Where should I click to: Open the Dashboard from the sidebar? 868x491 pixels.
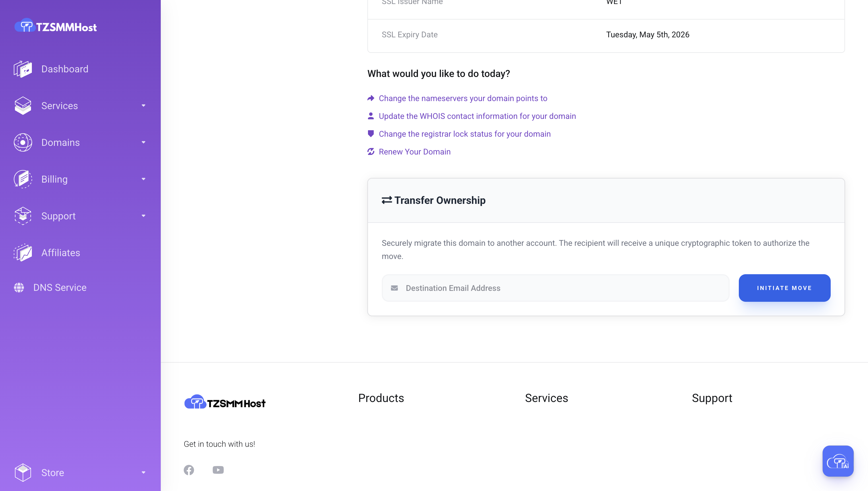pos(65,69)
